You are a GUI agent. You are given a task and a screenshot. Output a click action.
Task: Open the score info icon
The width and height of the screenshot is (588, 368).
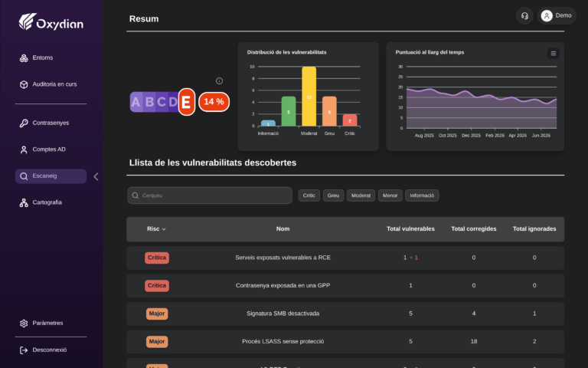tap(220, 81)
